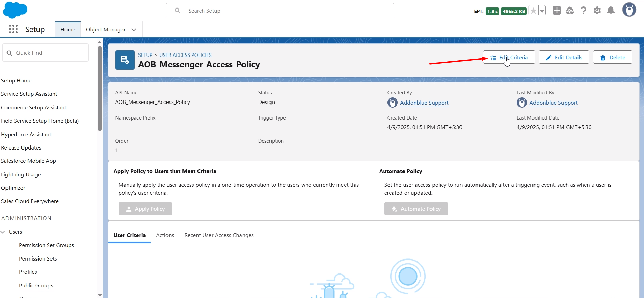Viewport: 644px width, 298px height.
Task: Click the Edit Criteria button
Action: click(x=509, y=57)
